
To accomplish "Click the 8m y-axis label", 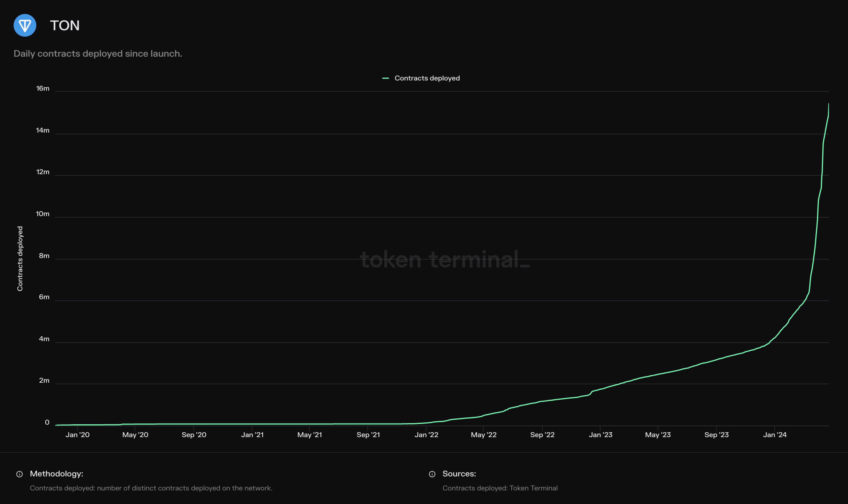I will coord(44,256).
